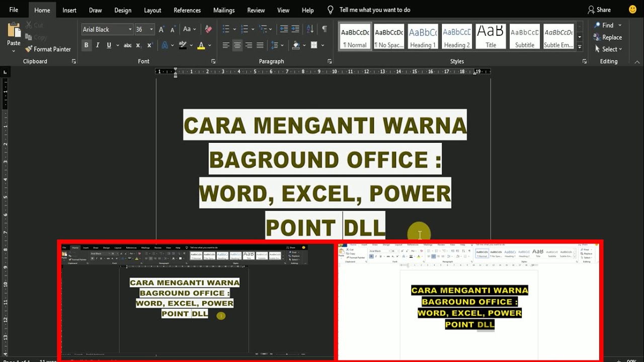This screenshot has height=362, width=644.
Task: Open the Mailings tab
Action: click(224, 10)
